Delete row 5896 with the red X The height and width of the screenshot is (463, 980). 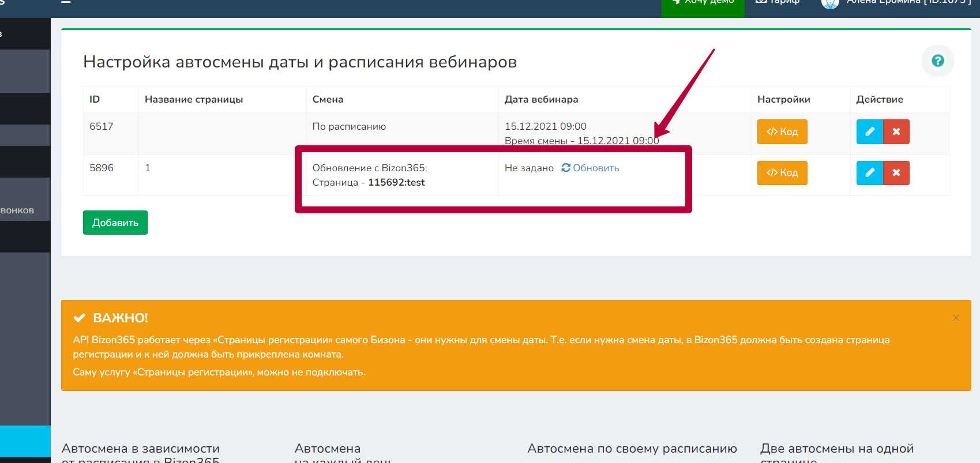tap(896, 172)
